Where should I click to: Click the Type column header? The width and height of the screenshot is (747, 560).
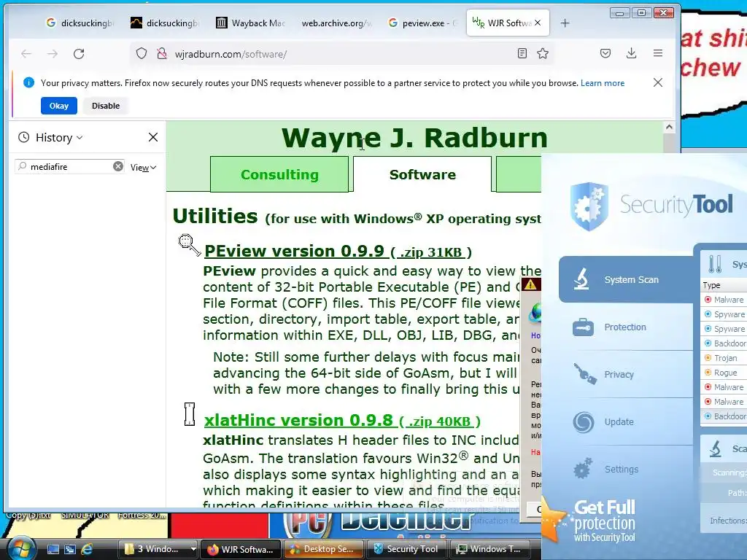click(x=724, y=285)
